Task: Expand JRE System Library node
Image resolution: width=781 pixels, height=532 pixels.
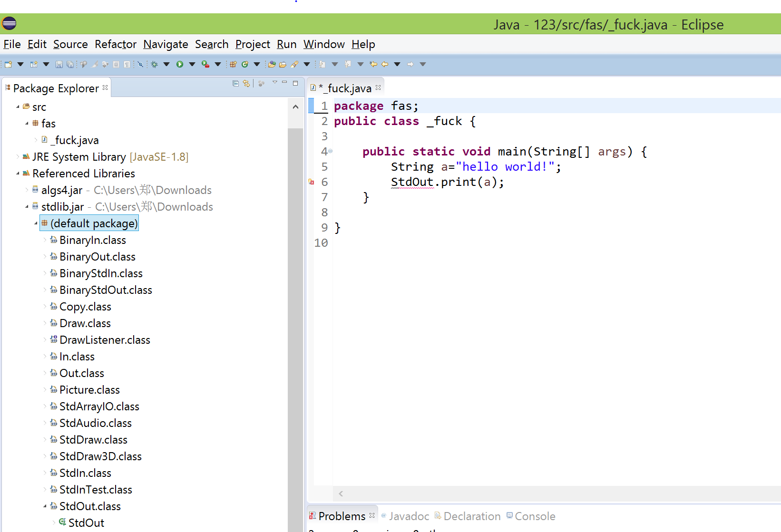Action: [18, 156]
